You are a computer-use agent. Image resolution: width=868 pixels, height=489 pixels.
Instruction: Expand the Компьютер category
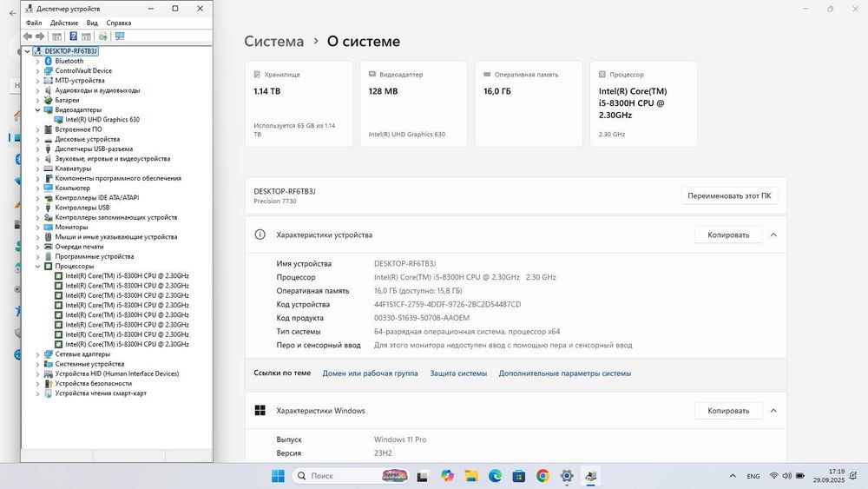37,188
